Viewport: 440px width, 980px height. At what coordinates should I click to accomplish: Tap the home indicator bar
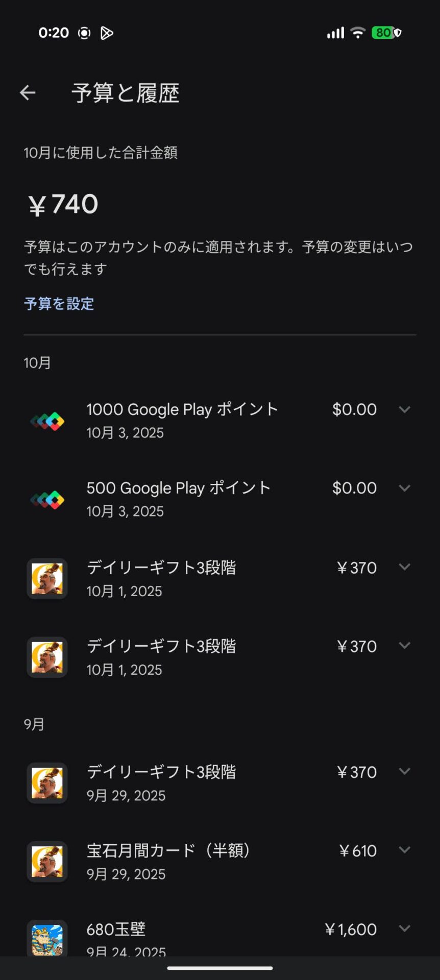[220, 968]
